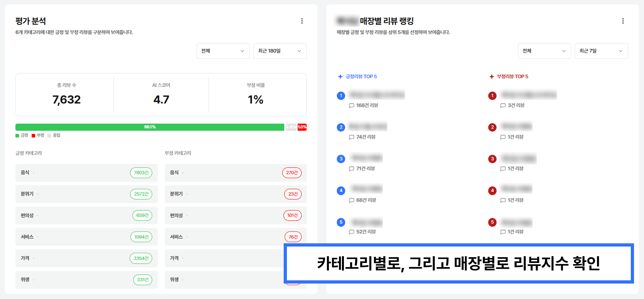The width and height of the screenshot is (644, 299).
Task: Click the blue sparkle icon by 긍정리뷰 TOP 5
Action: click(x=340, y=77)
